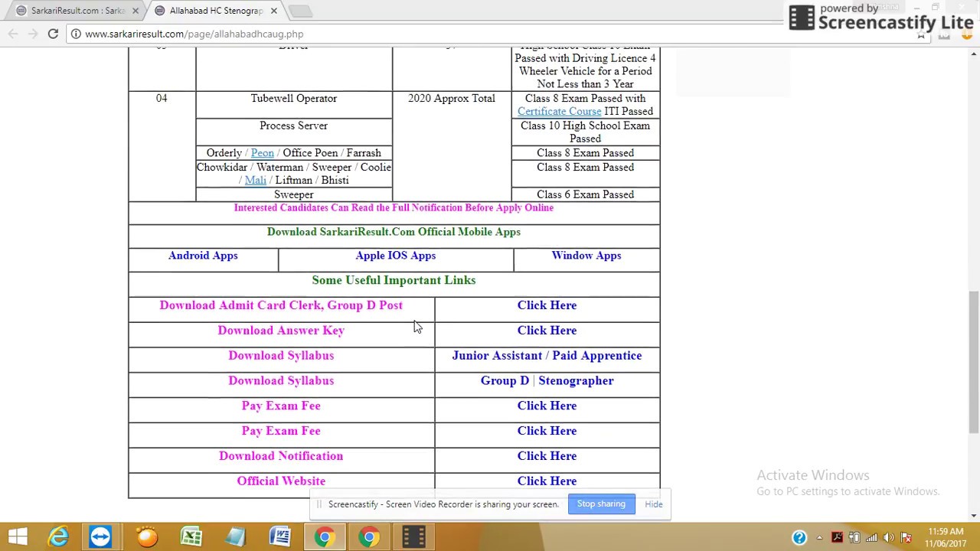The width and height of the screenshot is (980, 551).
Task: Click Here in first Pay Exam Fee row
Action: coord(547,406)
